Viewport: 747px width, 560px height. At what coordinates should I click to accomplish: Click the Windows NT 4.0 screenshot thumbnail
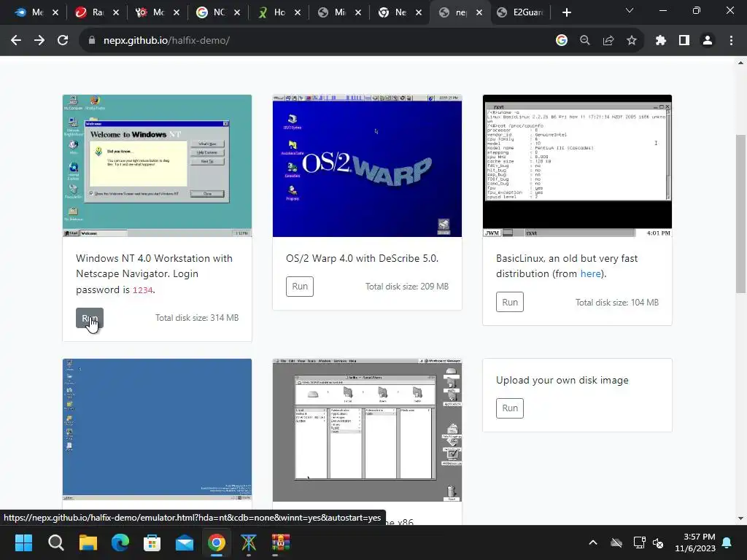tap(158, 166)
